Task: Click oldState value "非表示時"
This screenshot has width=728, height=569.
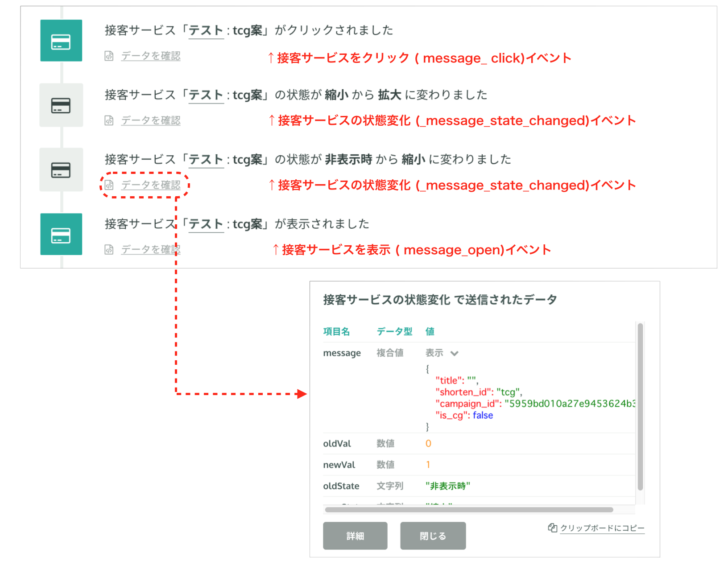Action: [x=447, y=486]
